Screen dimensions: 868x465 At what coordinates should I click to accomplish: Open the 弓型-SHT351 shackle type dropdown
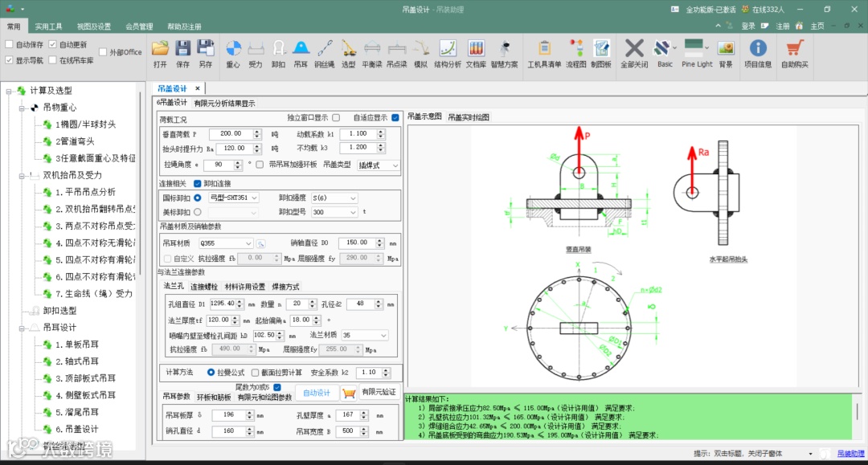tap(234, 198)
